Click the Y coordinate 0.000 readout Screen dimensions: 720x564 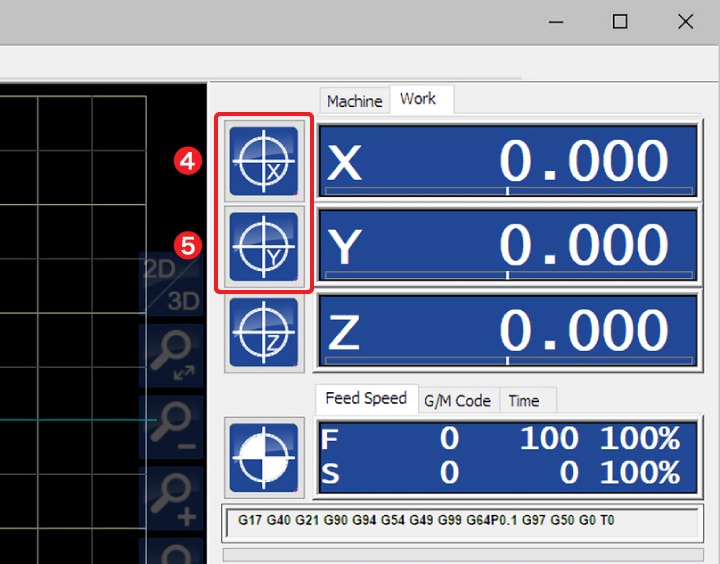[508, 245]
